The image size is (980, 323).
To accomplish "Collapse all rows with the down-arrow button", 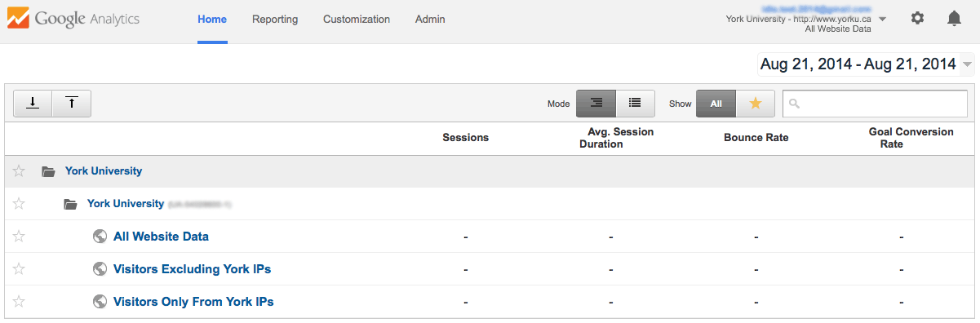I will 33,104.
